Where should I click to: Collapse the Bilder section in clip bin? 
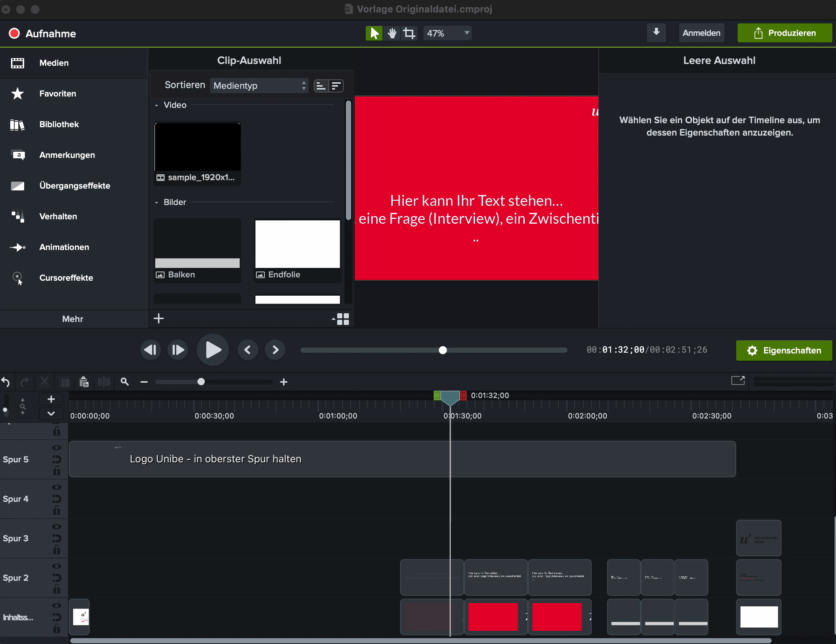pyautogui.click(x=157, y=202)
